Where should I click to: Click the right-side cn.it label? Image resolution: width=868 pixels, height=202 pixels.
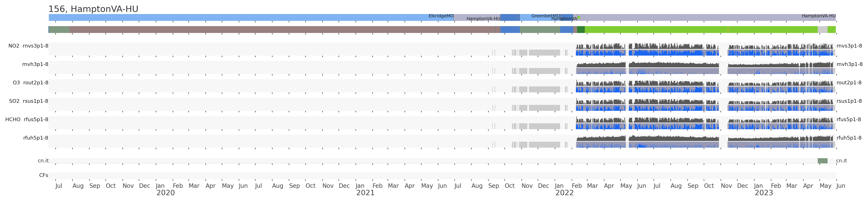(x=841, y=161)
